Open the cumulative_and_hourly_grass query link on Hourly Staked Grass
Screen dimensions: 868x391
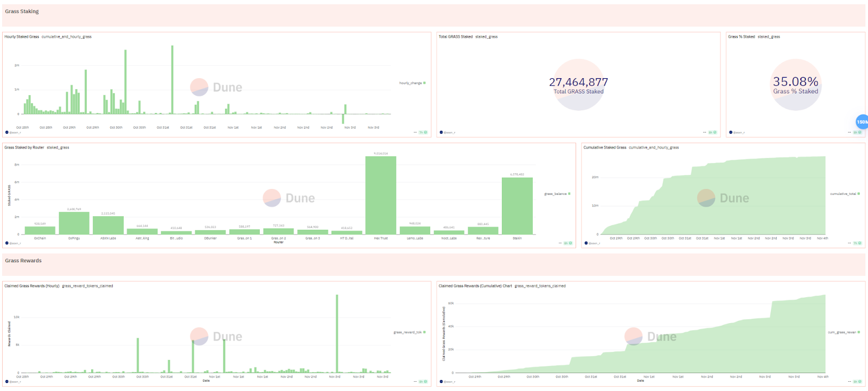point(67,37)
